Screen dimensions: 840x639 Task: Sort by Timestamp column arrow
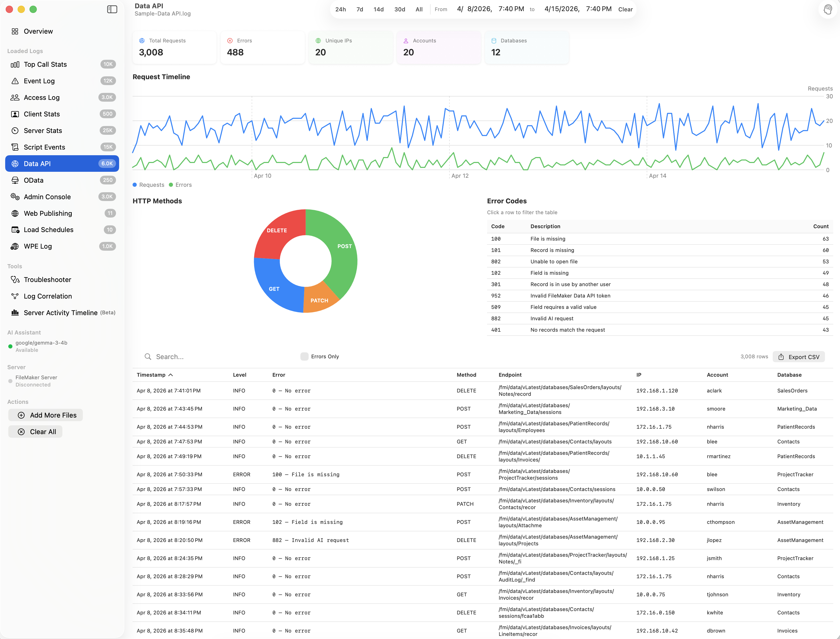pyautogui.click(x=171, y=375)
